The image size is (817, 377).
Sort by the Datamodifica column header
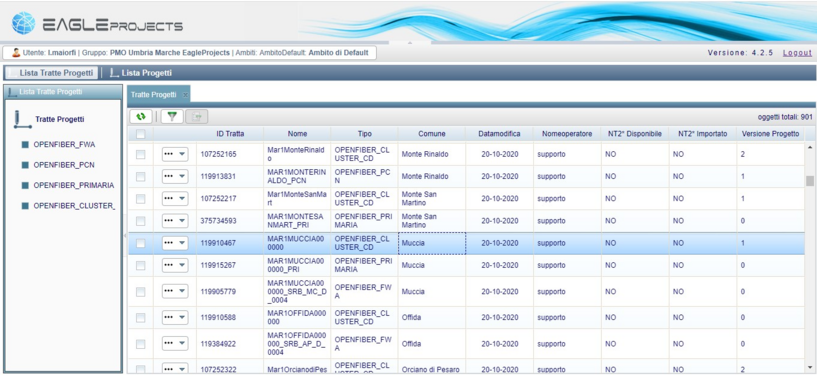(x=499, y=134)
